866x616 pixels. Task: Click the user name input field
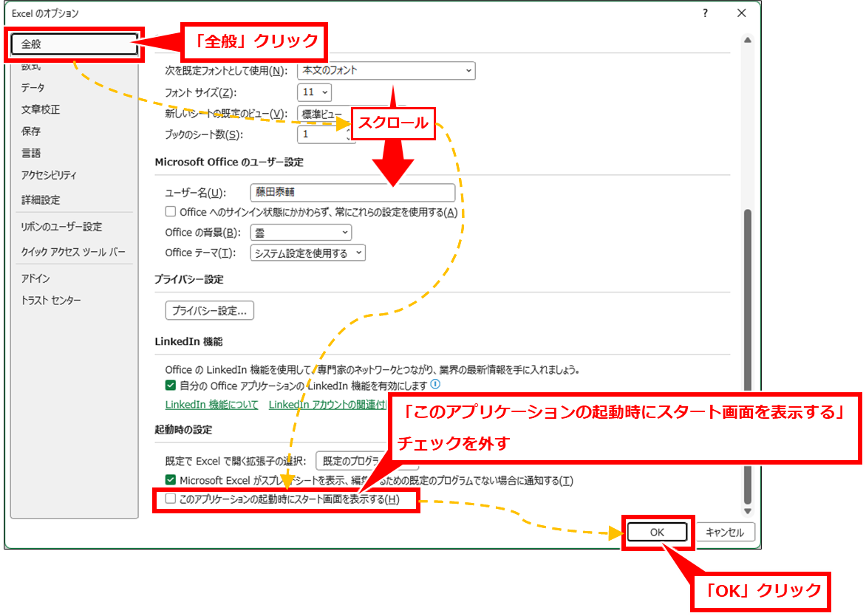click(352, 193)
